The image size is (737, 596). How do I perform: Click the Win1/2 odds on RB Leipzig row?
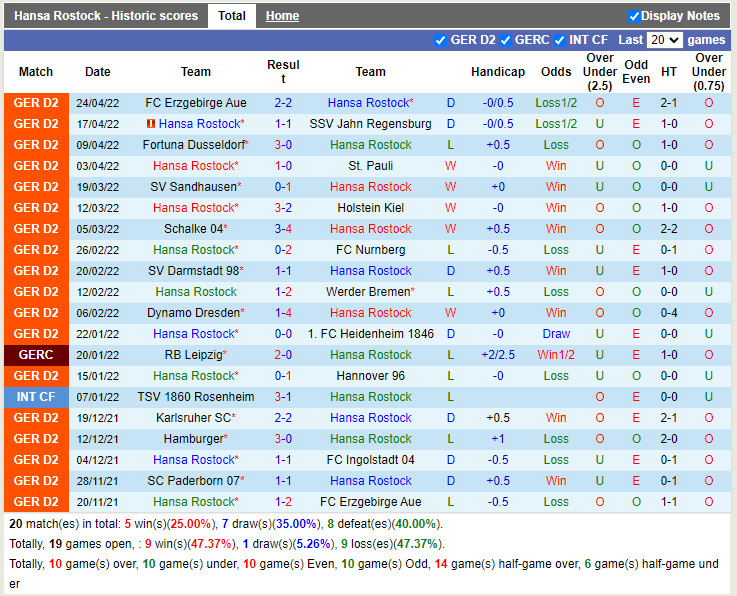pos(556,355)
